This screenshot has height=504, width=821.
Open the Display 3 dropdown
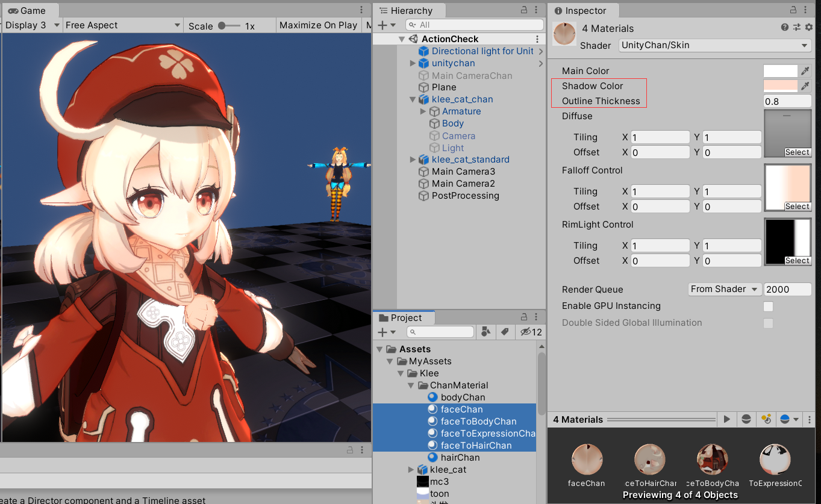click(33, 25)
